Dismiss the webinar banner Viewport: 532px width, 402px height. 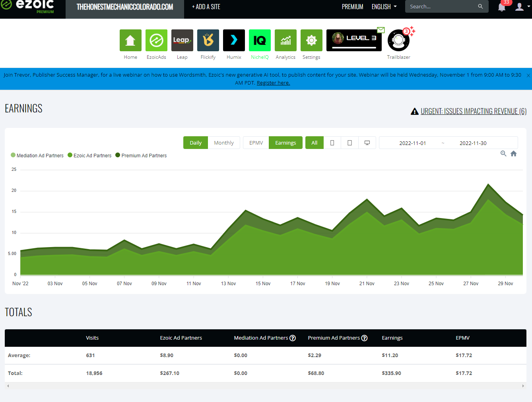528,75
